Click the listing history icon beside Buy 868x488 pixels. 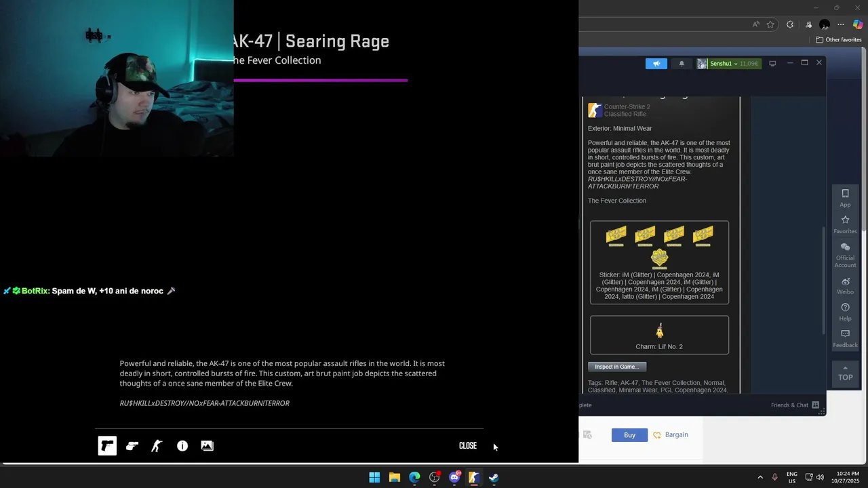pos(587,434)
